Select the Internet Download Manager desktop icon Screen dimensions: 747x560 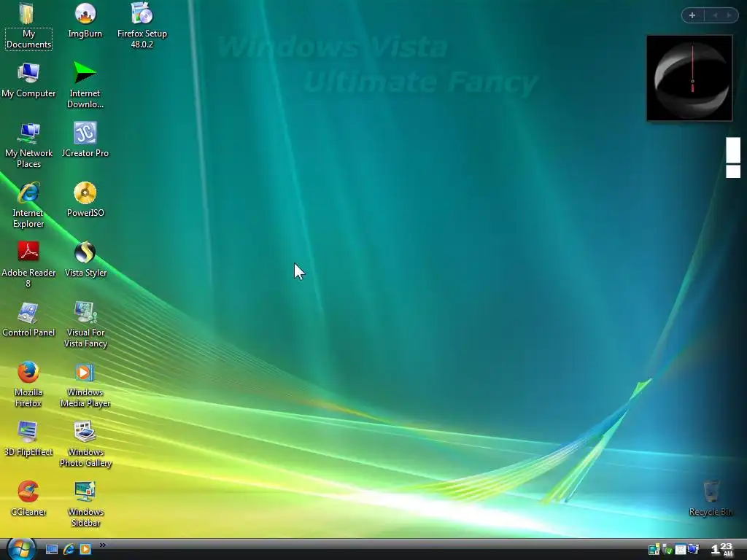[85, 86]
